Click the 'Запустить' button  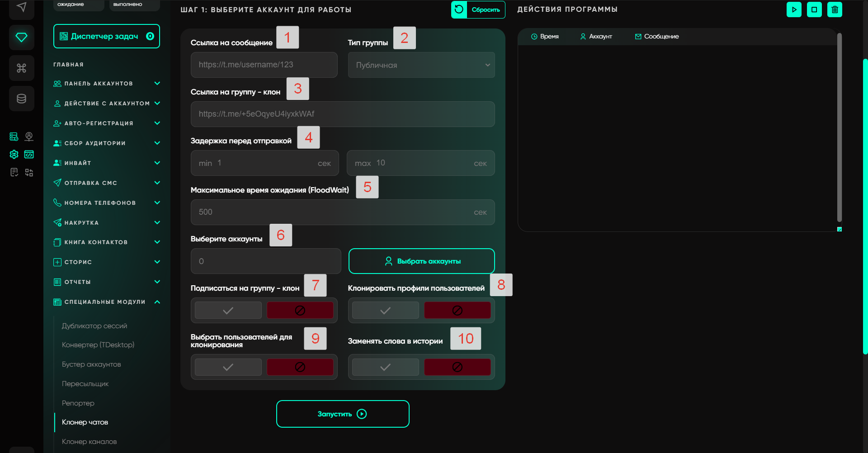[343, 414]
